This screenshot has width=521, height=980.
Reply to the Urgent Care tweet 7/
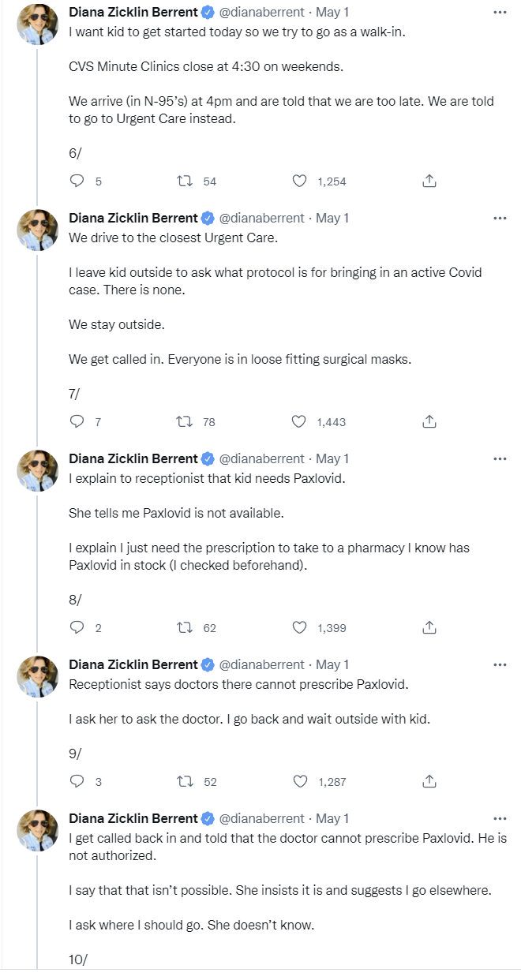click(77, 422)
